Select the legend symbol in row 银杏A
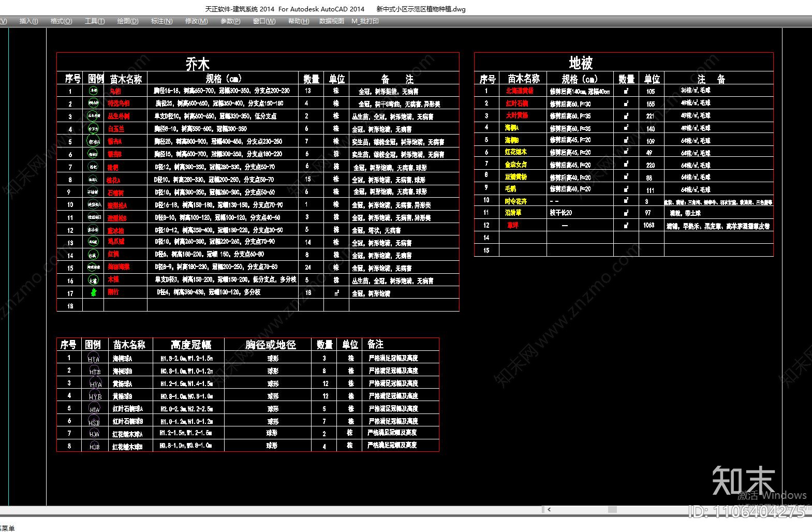The height and width of the screenshot is (532, 812). coord(93,141)
